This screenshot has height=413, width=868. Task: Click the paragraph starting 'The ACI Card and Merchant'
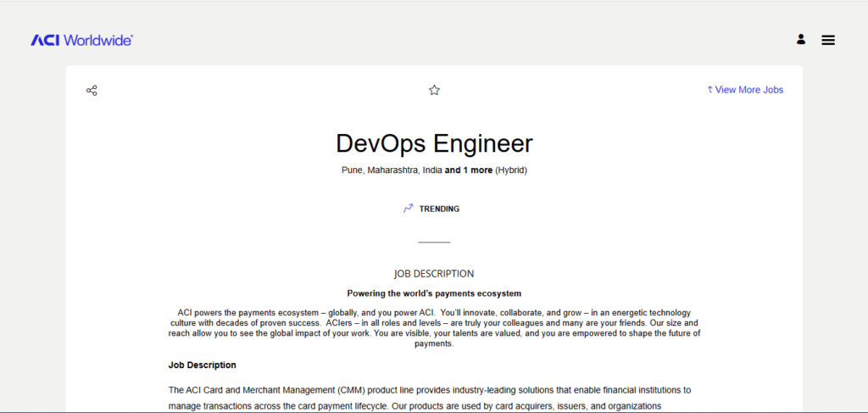pos(430,398)
